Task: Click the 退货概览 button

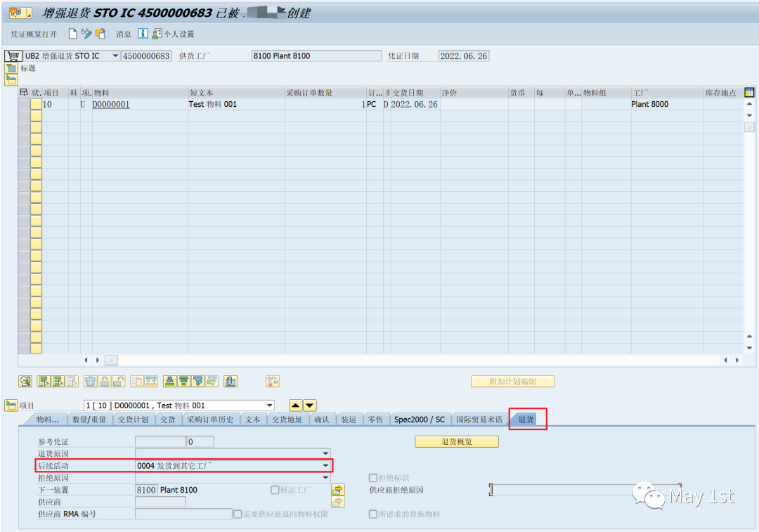Action: [457, 441]
